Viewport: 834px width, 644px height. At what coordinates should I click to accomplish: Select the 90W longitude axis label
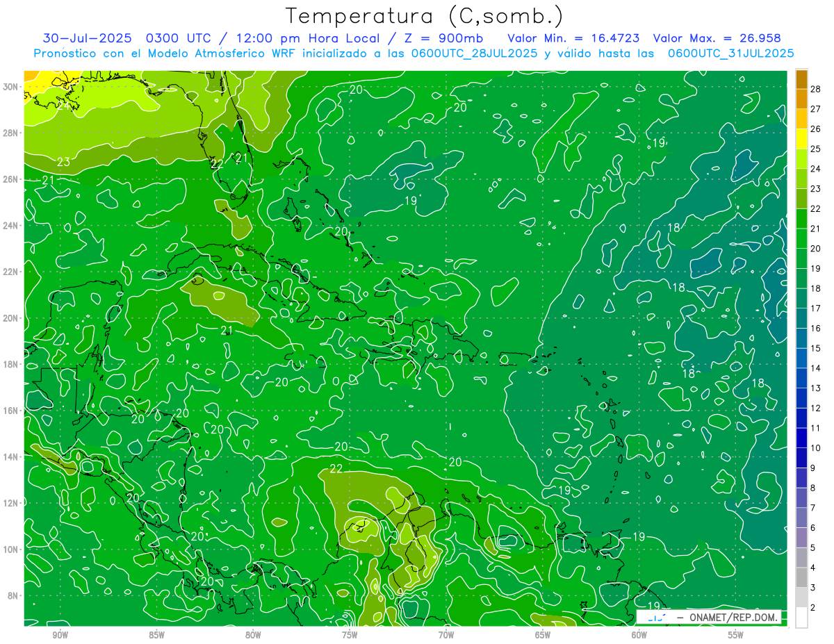coord(60,635)
